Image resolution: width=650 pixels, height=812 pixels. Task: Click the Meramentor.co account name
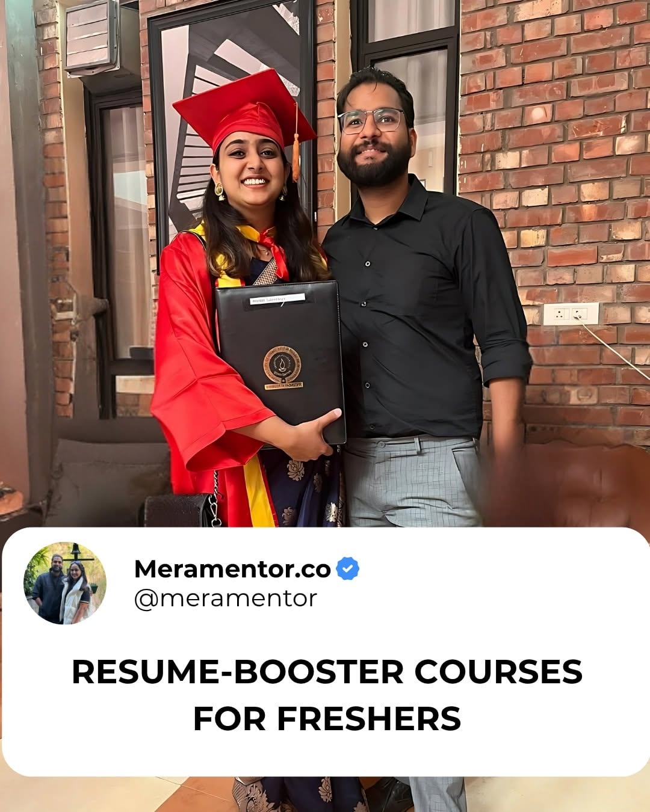pos(232,568)
